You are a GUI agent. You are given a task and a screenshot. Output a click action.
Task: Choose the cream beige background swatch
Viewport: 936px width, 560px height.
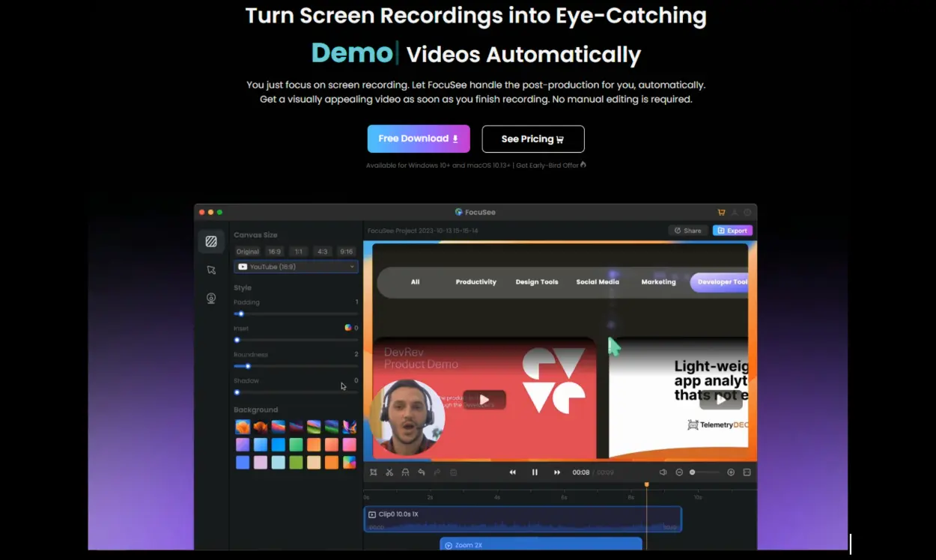314,463
